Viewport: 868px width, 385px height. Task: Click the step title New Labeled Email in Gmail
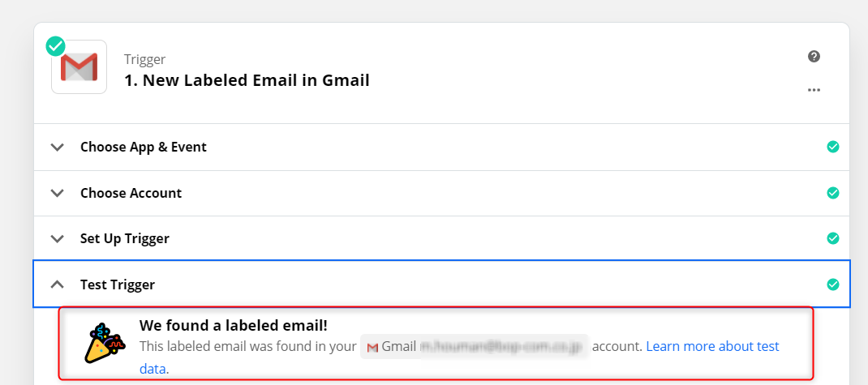coord(247,80)
